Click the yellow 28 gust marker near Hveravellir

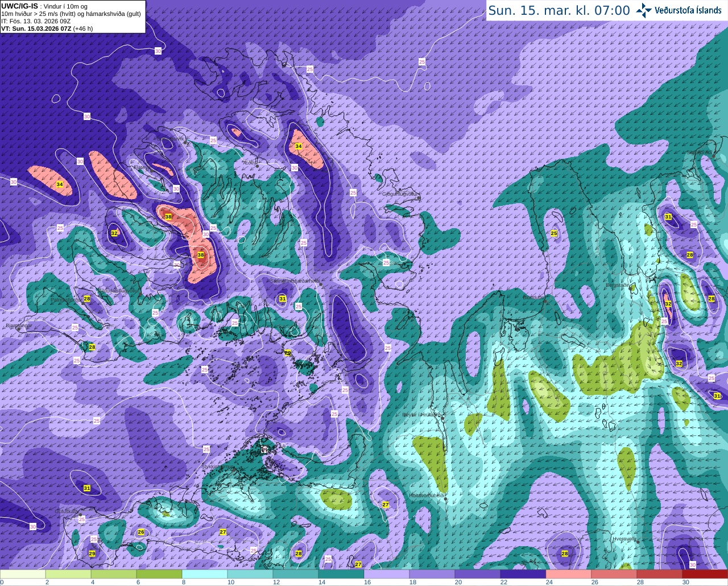565,554
